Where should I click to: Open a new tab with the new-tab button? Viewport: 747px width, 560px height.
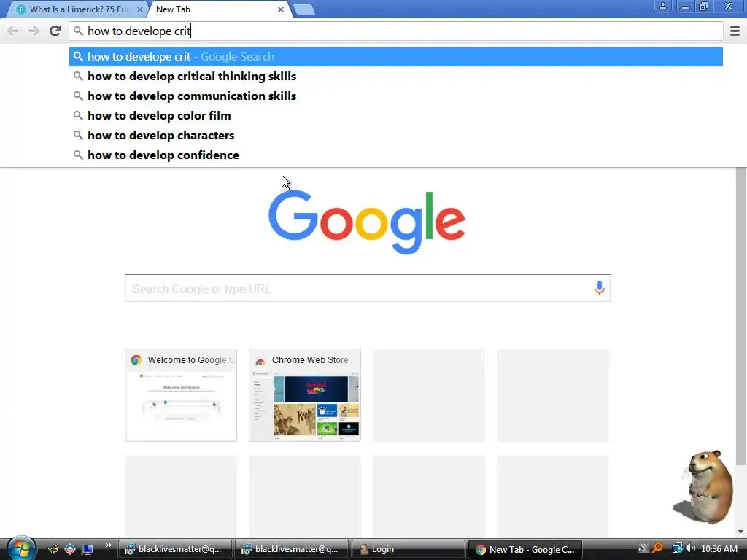point(303,9)
